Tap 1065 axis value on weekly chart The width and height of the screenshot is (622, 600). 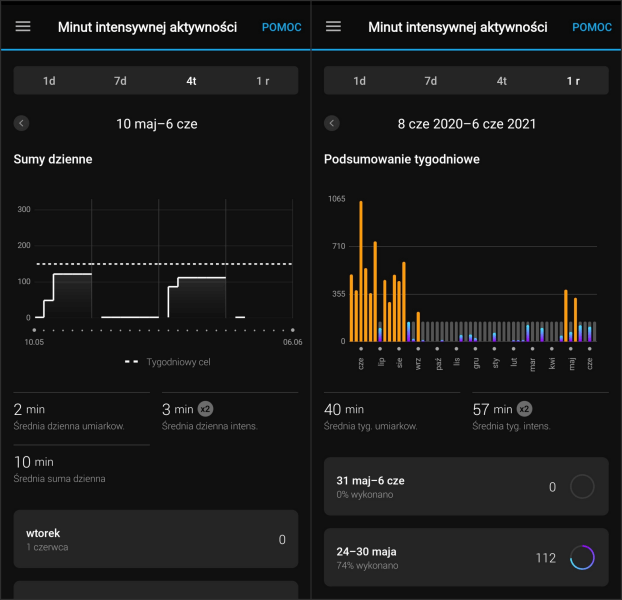(x=336, y=199)
